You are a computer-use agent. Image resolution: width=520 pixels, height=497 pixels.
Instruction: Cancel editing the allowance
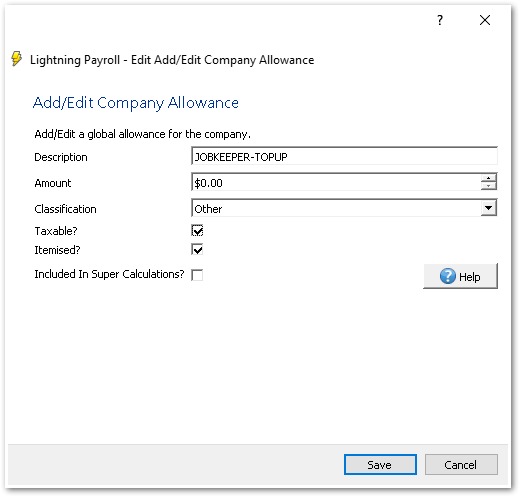tap(461, 464)
